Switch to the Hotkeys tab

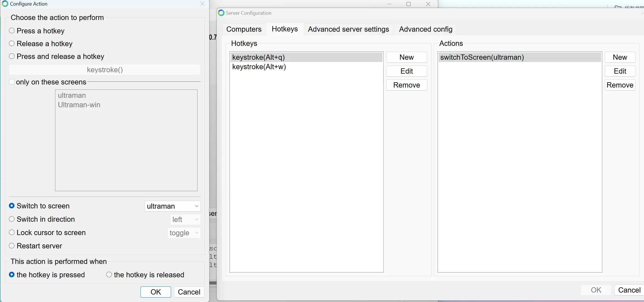[285, 29]
